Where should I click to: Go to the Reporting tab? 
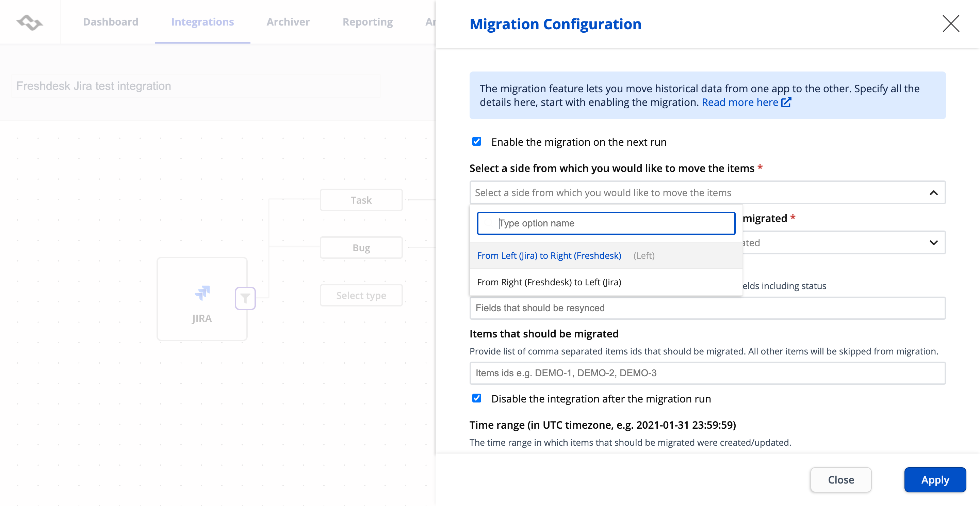pos(367,22)
